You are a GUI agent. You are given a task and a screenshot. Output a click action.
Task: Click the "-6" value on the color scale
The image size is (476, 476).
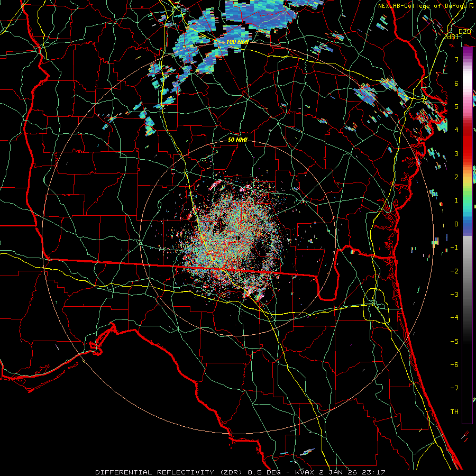(454, 365)
